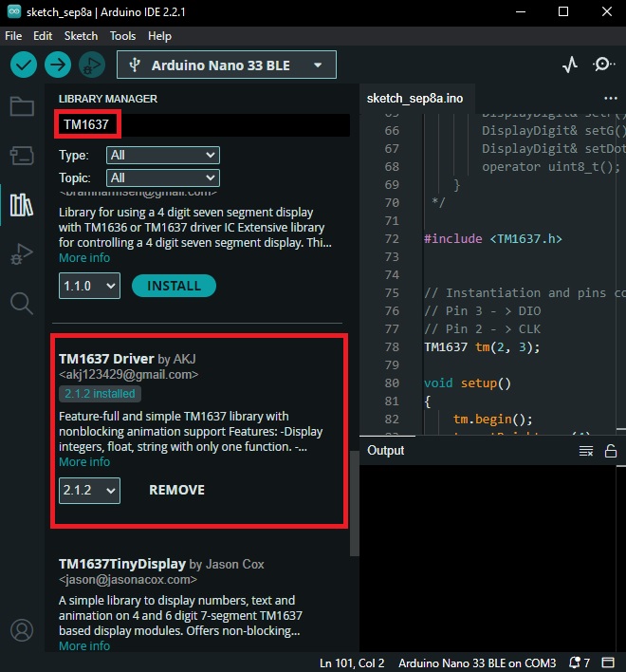Click the Upload arrow button
The image size is (626, 672).
tap(58, 65)
